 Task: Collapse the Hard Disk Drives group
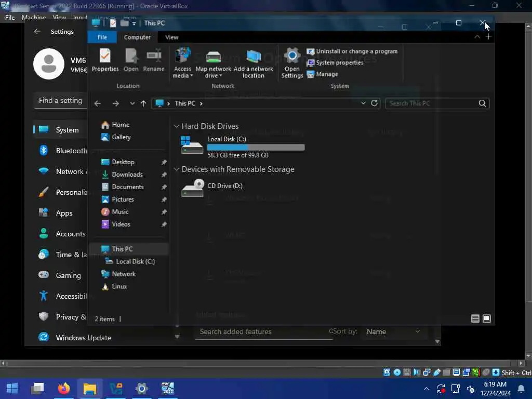pos(177,126)
